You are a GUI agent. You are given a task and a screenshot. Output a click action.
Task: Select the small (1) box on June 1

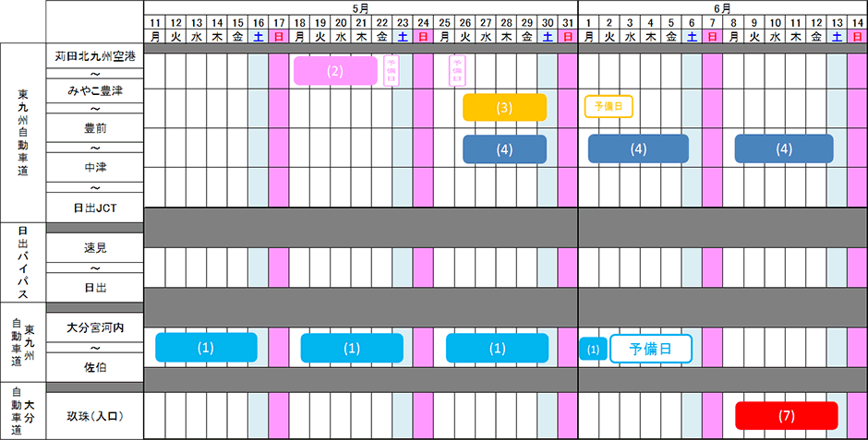[594, 350]
